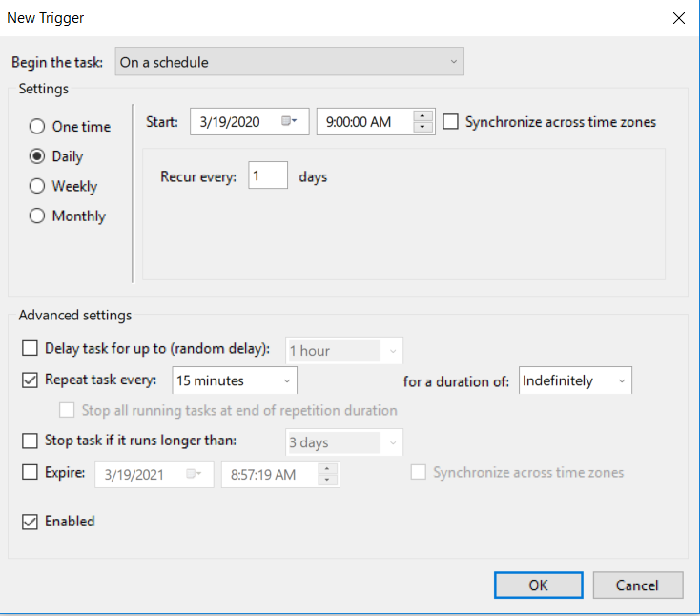Enable Stop task if it runs longer checkbox
Image resolution: width=700 pixels, height=616 pixels.
point(30,441)
